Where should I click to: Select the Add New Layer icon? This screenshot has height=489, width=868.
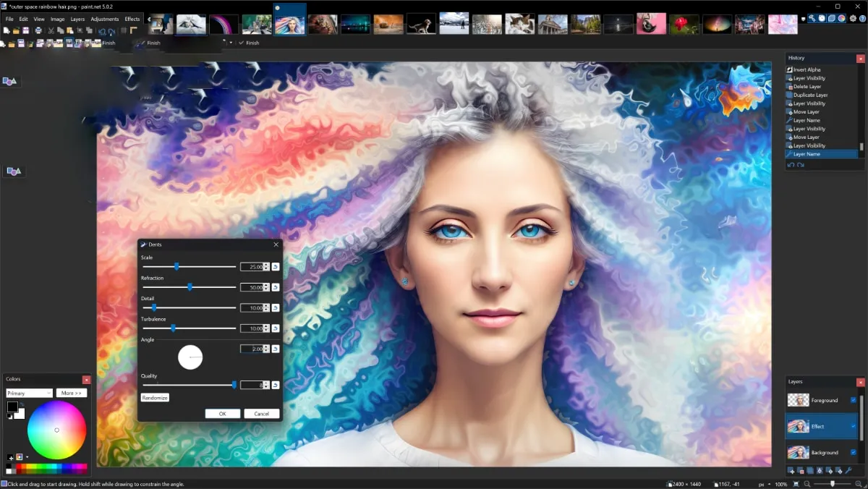791,470
